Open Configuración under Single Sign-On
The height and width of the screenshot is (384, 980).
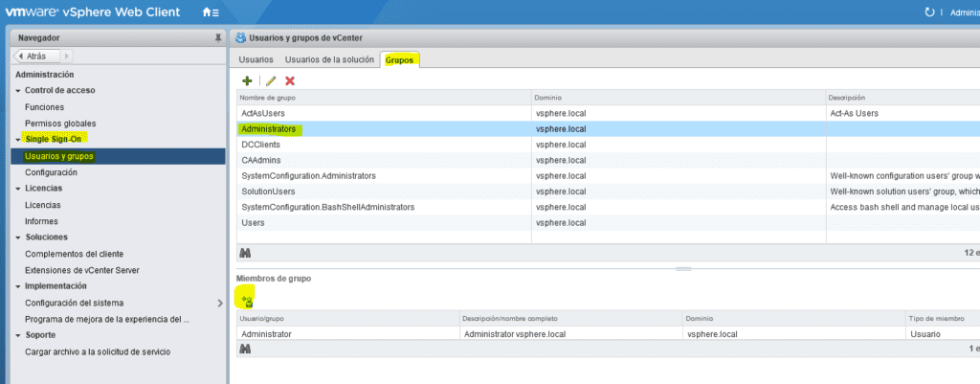click(52, 172)
